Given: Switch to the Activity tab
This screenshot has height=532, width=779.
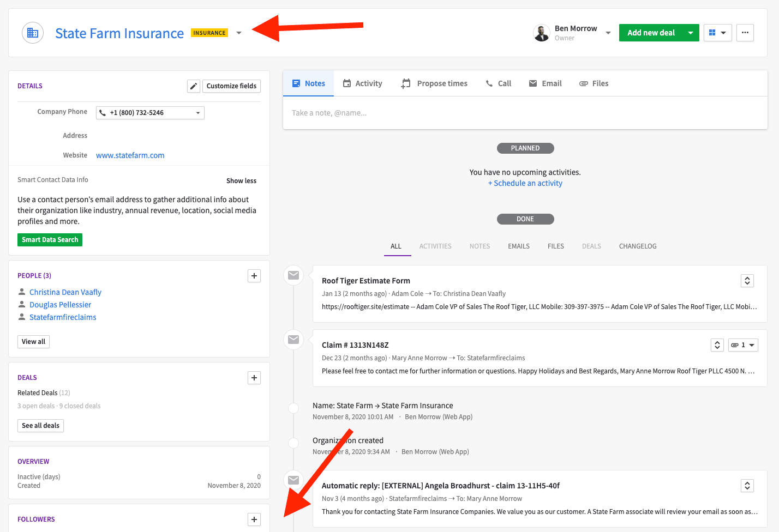Looking at the screenshot, I should [362, 83].
